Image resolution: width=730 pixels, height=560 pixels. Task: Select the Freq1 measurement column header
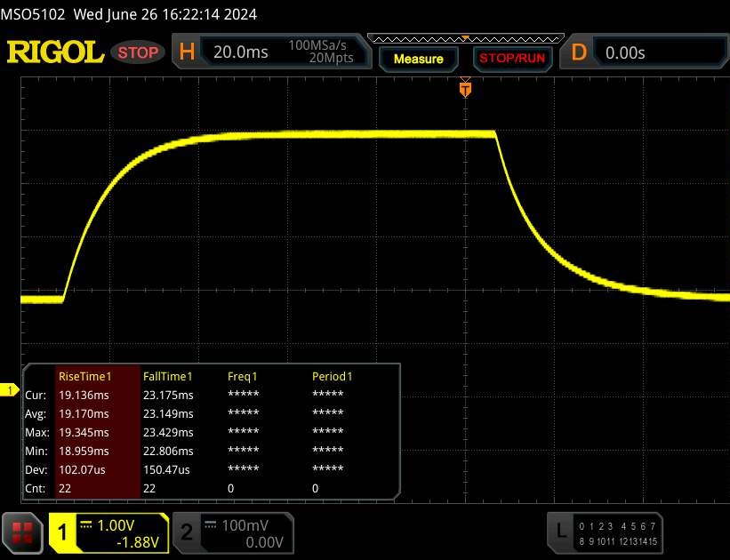[242, 376]
